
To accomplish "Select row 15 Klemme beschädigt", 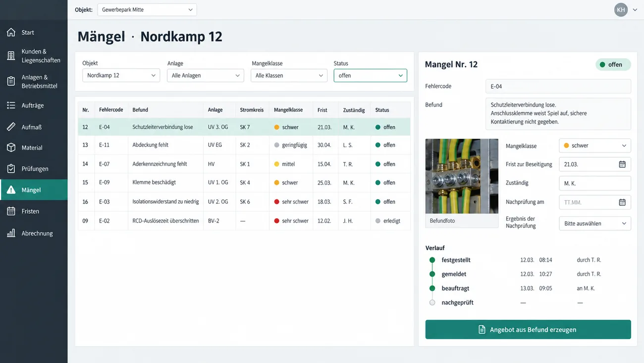I will 244,182.
